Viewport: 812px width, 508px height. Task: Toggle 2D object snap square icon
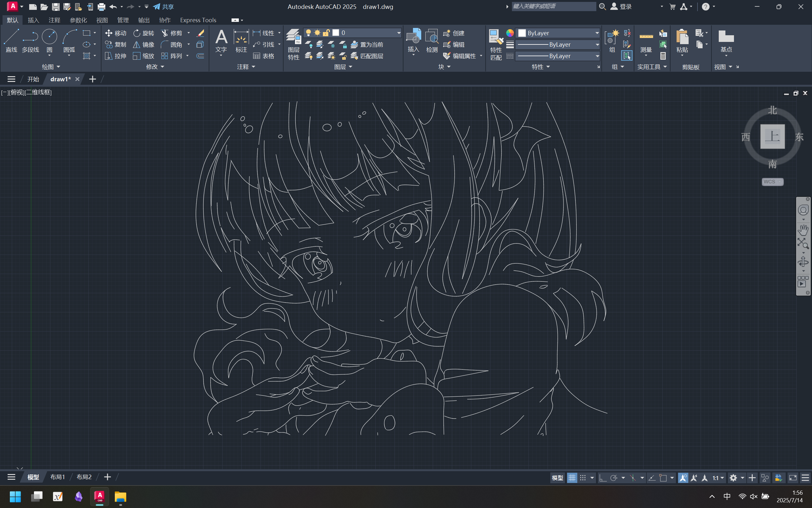tap(663, 478)
